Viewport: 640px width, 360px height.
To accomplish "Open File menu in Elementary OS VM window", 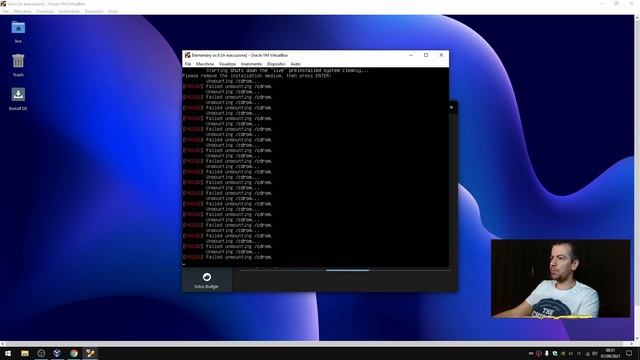I will pos(188,64).
